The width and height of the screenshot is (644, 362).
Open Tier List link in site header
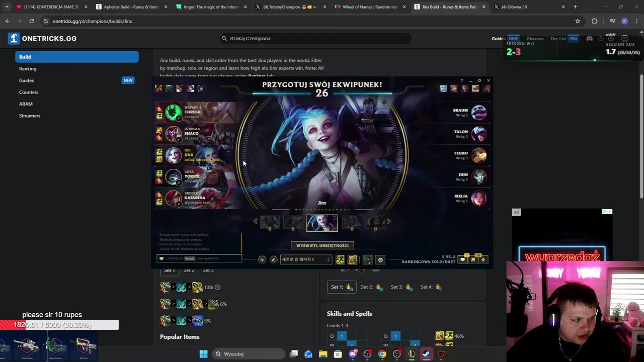point(558,39)
